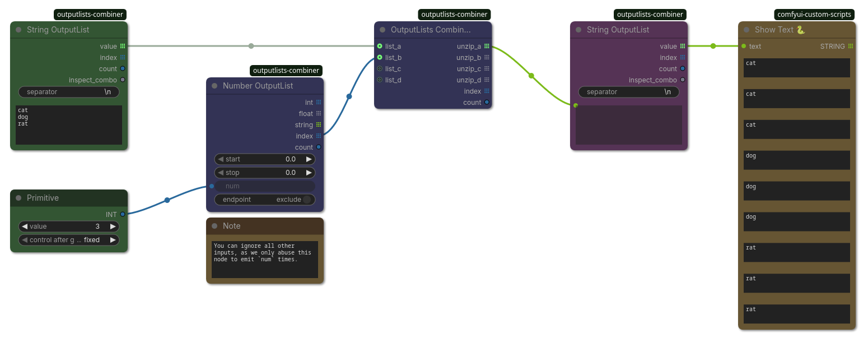Click the link midpoint dot from Primitive to num

pyautogui.click(x=167, y=200)
